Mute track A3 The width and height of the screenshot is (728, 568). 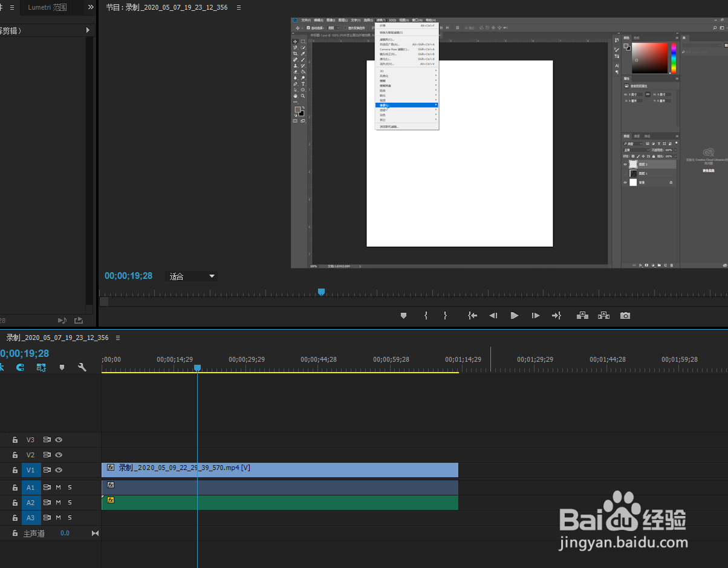click(x=59, y=518)
